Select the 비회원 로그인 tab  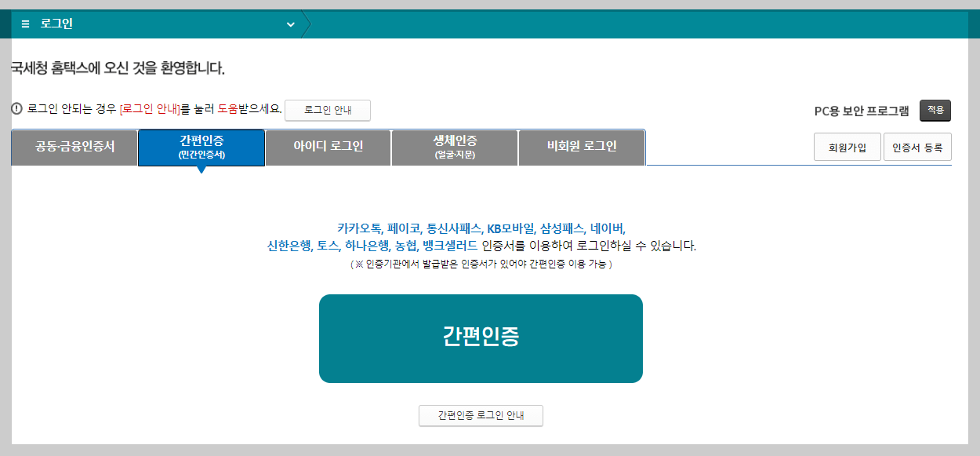(x=582, y=147)
